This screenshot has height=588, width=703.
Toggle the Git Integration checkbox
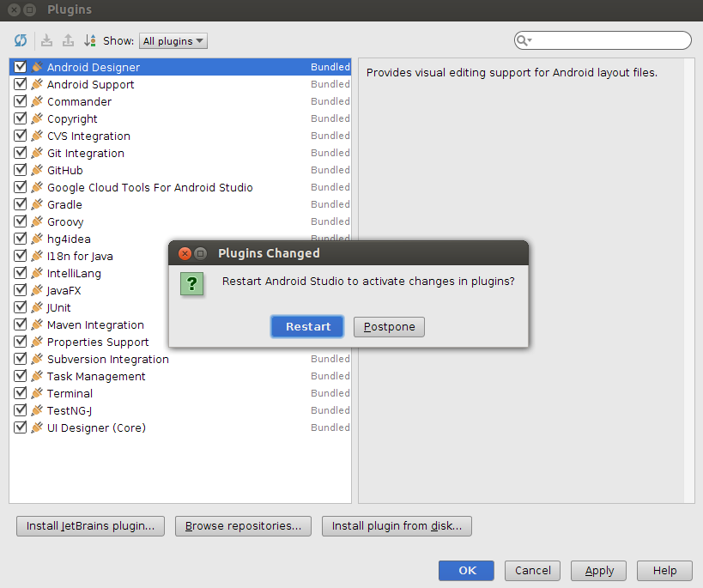21,153
